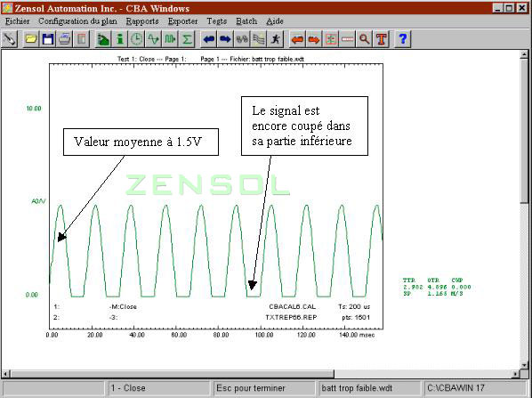The height and width of the screenshot is (398, 532).
Task: Click the vertical scrollbar thumb
Action: click(524, 130)
